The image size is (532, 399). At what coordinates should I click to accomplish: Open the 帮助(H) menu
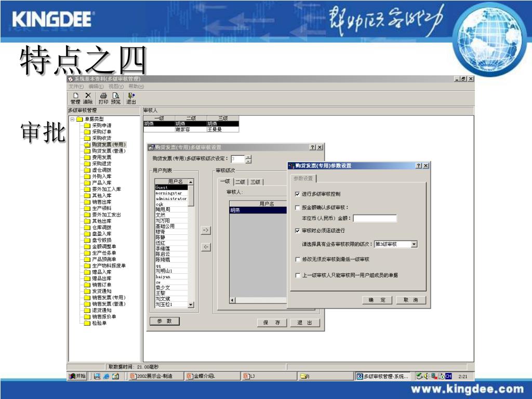tap(136, 87)
